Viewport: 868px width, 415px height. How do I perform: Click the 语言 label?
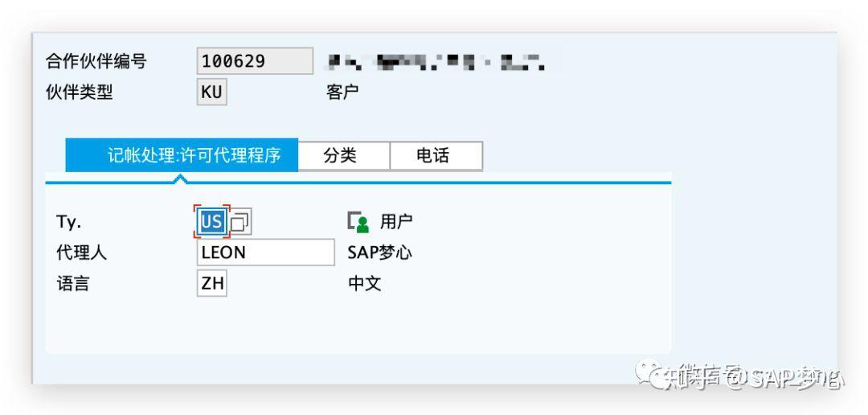point(72,284)
